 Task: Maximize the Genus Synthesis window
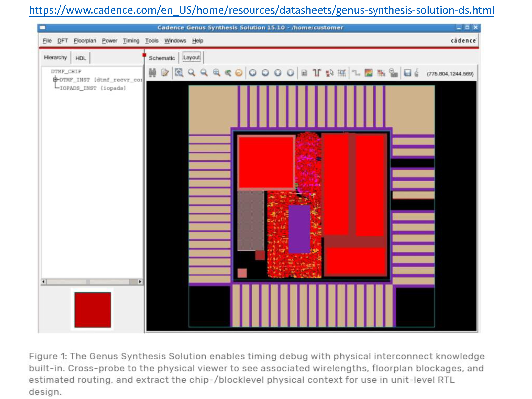(x=467, y=28)
